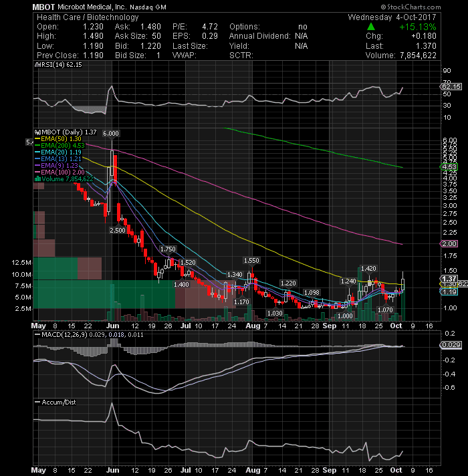Click the 2.500 price annotation

pyautogui.click(x=118, y=231)
